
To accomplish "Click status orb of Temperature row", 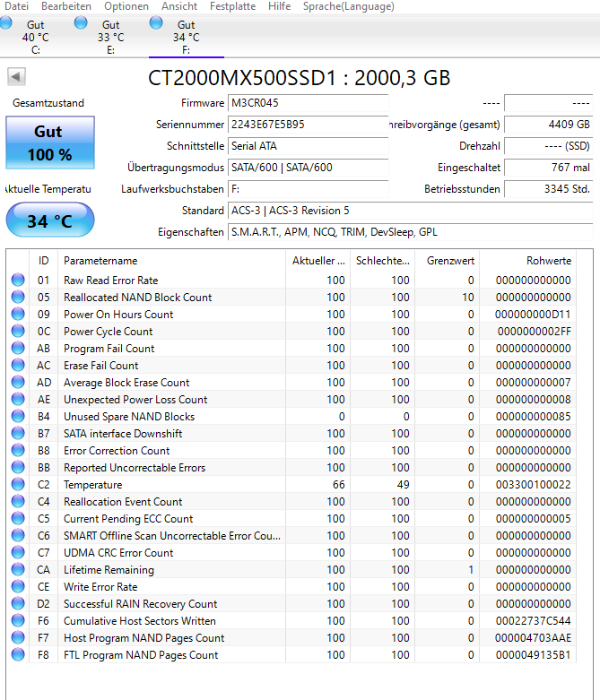I will [x=18, y=484].
